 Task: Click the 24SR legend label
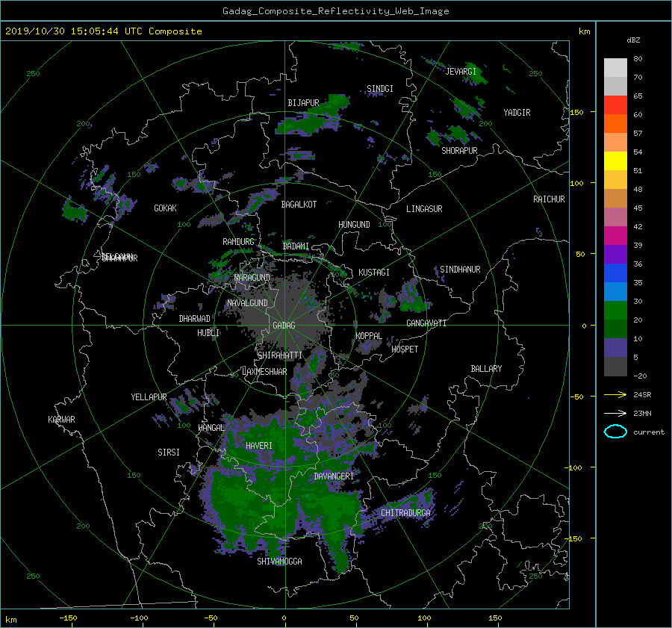coord(642,394)
